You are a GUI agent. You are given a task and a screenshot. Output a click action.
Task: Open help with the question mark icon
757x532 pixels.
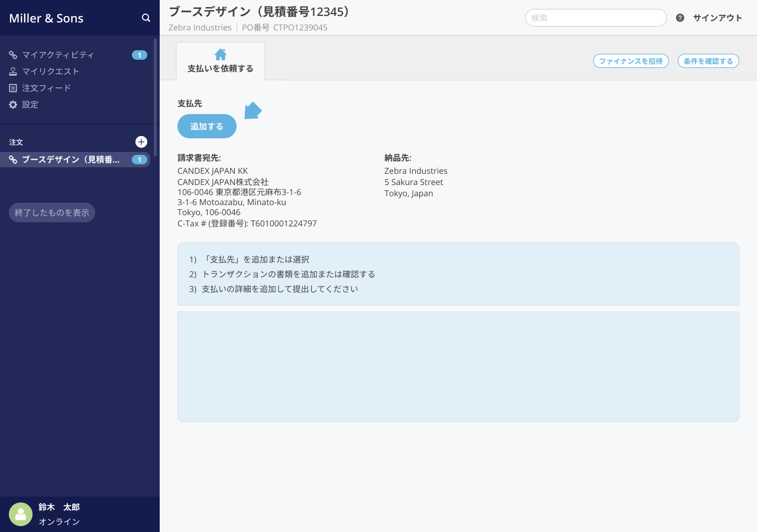pyautogui.click(x=679, y=18)
